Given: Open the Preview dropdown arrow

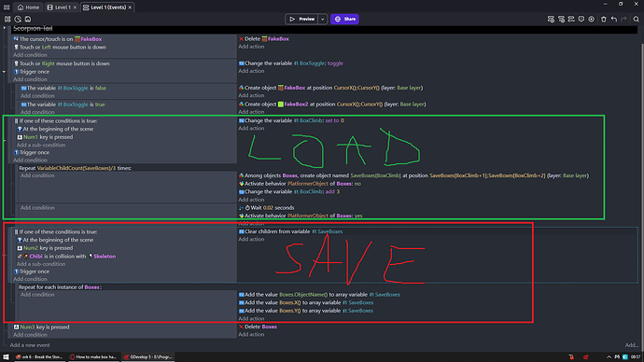Looking at the screenshot, I should pos(322,19).
